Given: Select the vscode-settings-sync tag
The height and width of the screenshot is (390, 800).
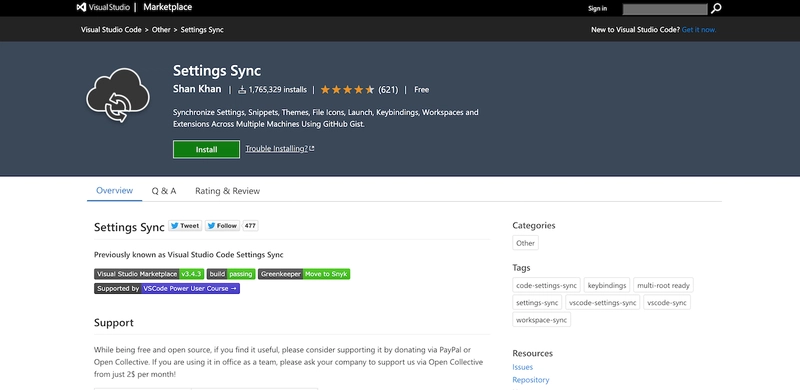Looking at the screenshot, I should pos(603,303).
